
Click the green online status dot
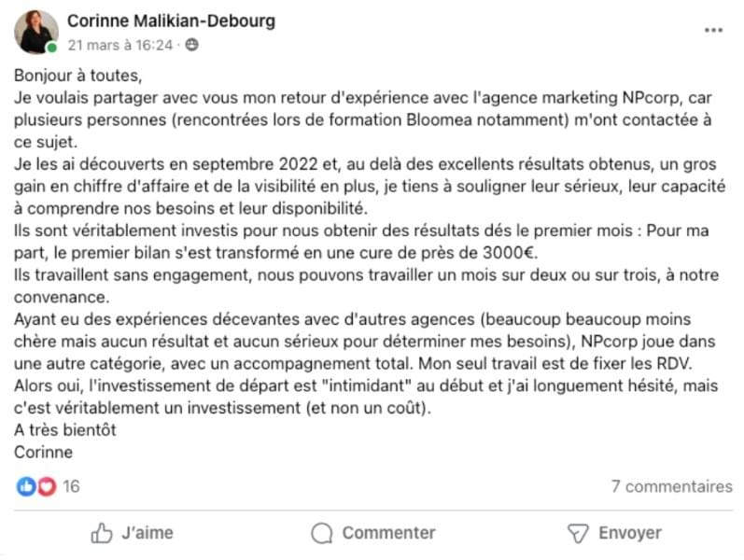pyautogui.click(x=52, y=48)
